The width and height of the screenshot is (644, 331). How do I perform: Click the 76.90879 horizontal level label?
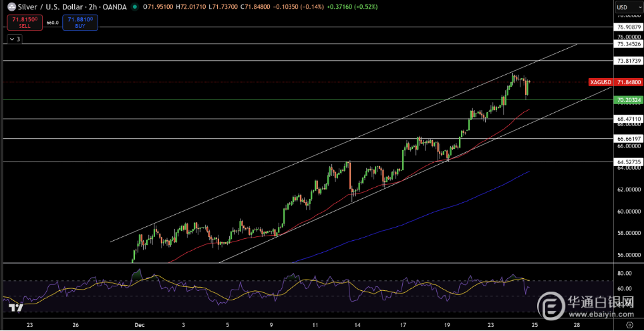[629, 27]
